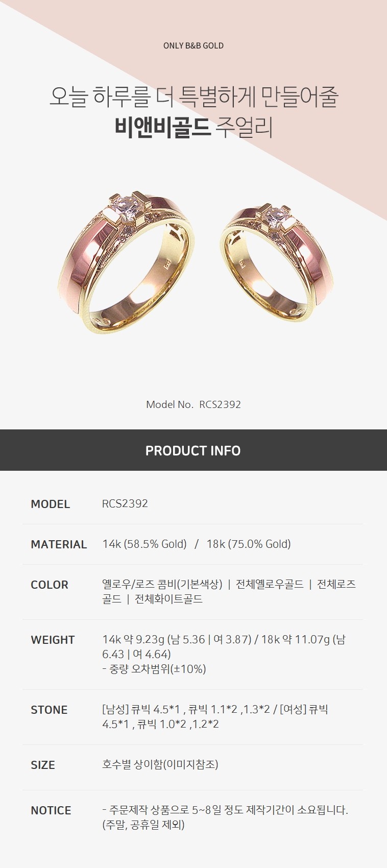Select the MATERIAL row label

coord(59,544)
